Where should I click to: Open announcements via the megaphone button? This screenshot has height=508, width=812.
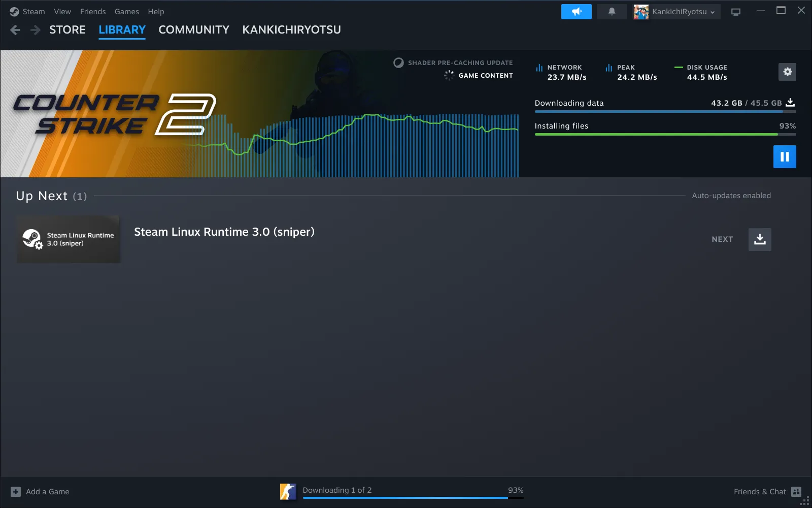pos(577,12)
